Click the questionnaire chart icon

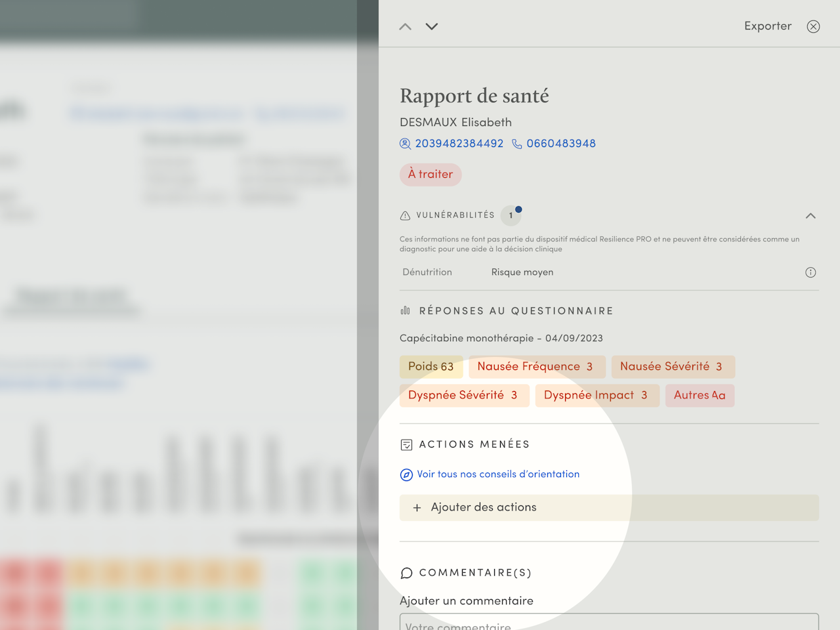click(x=406, y=311)
